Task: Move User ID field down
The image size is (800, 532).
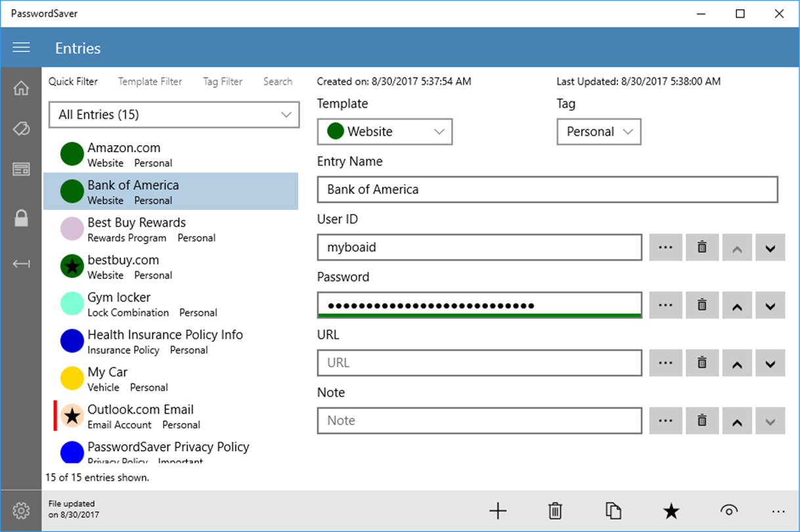Action: tap(770, 248)
